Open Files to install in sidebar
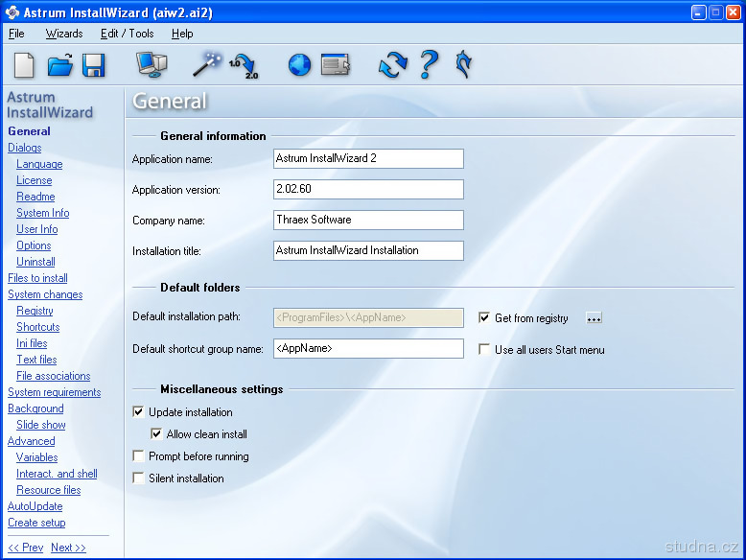 click(x=37, y=278)
